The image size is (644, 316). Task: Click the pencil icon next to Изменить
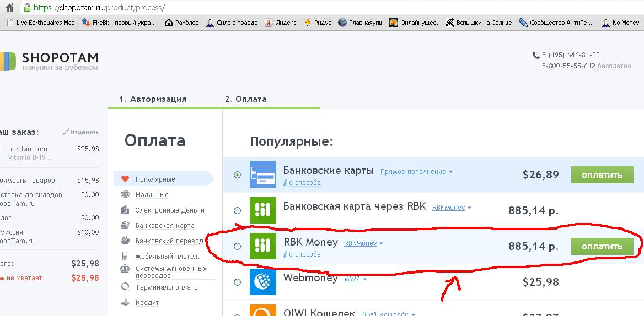pos(66,132)
